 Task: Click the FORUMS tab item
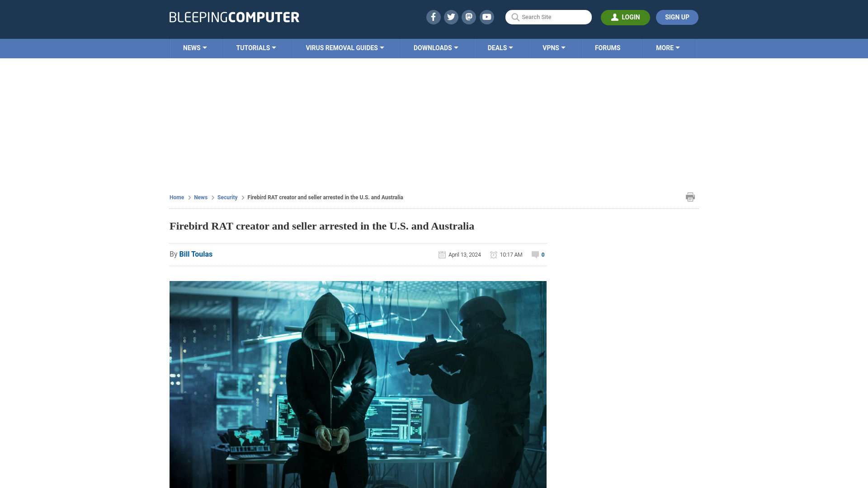click(608, 47)
